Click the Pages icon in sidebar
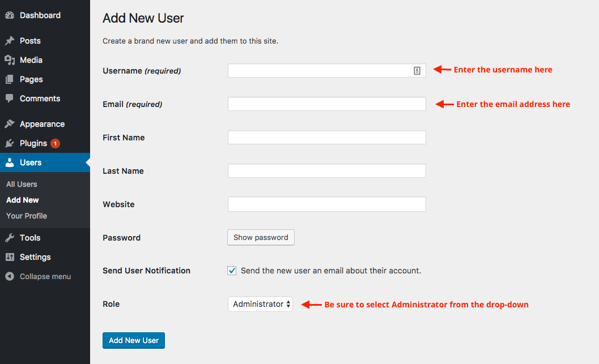The image size is (599, 364). coord(10,79)
